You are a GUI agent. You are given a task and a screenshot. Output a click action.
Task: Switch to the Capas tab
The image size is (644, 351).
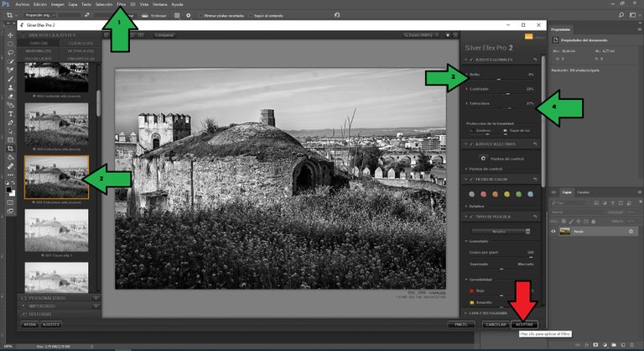pos(567,192)
